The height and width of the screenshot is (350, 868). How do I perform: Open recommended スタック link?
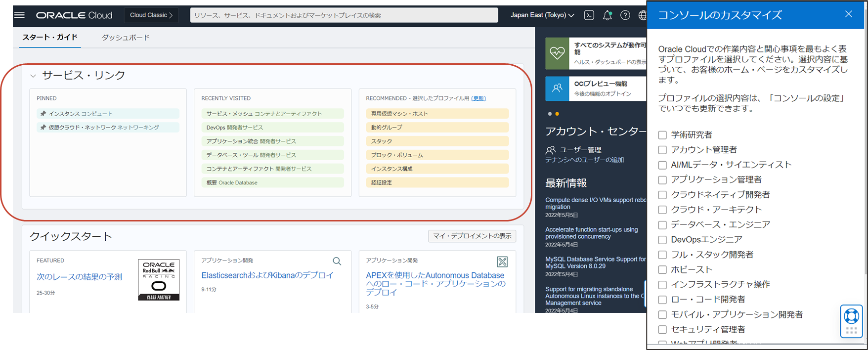click(x=437, y=141)
